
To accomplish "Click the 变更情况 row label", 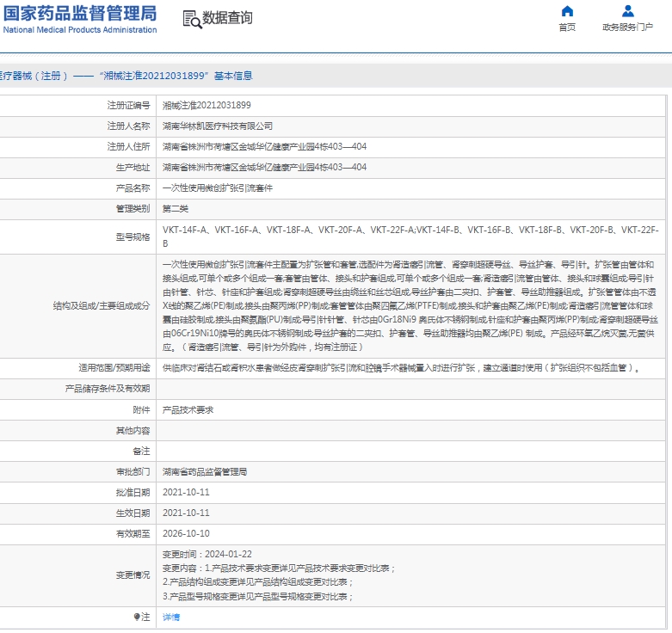I will [x=133, y=575].
